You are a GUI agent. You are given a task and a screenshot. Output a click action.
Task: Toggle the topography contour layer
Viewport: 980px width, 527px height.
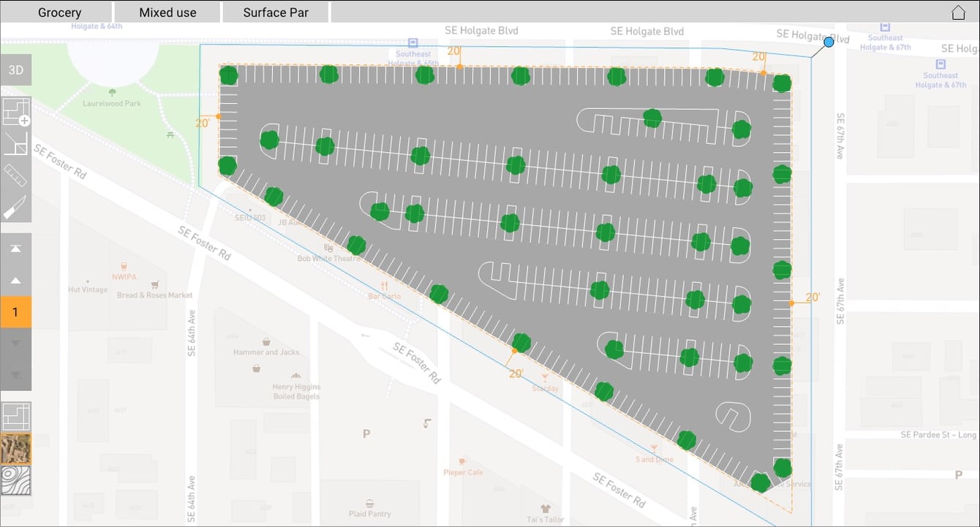[x=15, y=480]
